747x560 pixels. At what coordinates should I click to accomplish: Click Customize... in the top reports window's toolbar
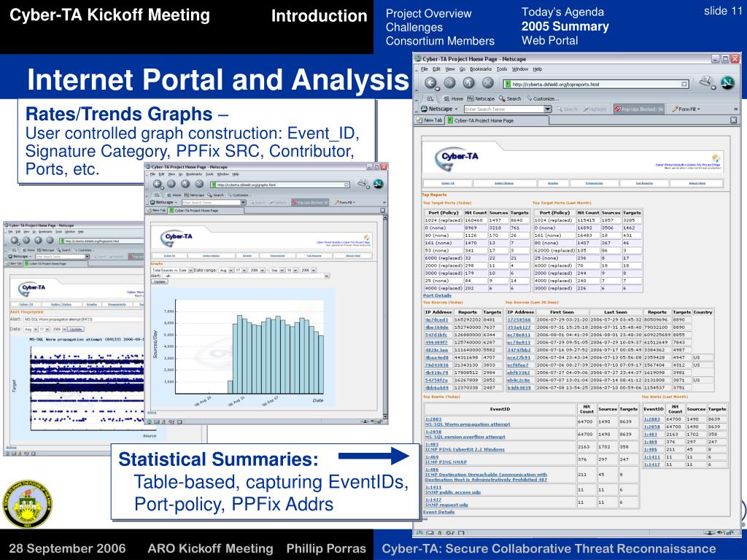(x=543, y=98)
